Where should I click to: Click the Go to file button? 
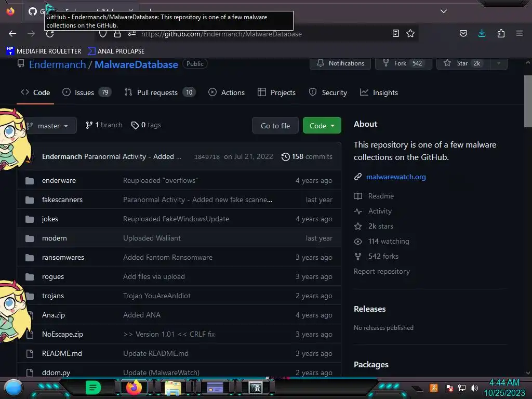tap(275, 126)
